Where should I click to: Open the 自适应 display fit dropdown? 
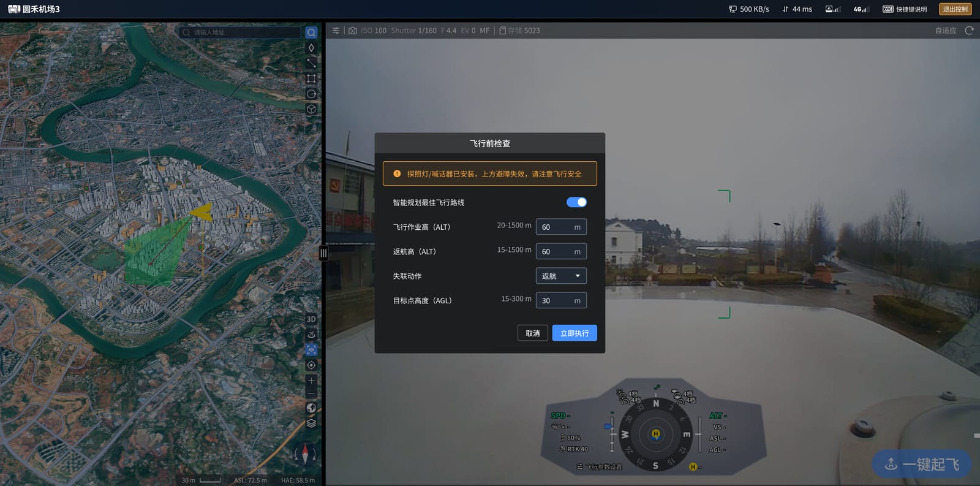click(x=945, y=31)
